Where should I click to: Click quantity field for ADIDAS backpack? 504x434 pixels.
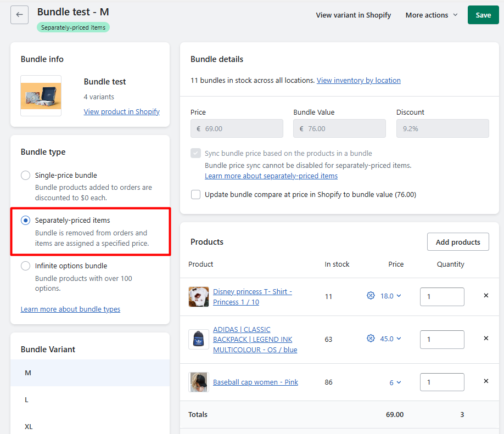point(442,339)
